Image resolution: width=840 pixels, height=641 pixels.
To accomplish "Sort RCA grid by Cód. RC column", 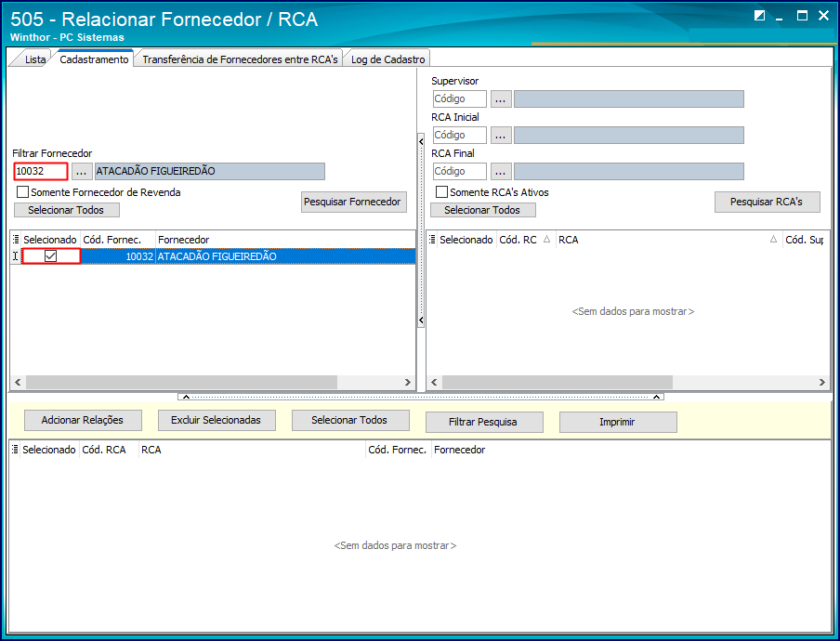I will click(526, 240).
